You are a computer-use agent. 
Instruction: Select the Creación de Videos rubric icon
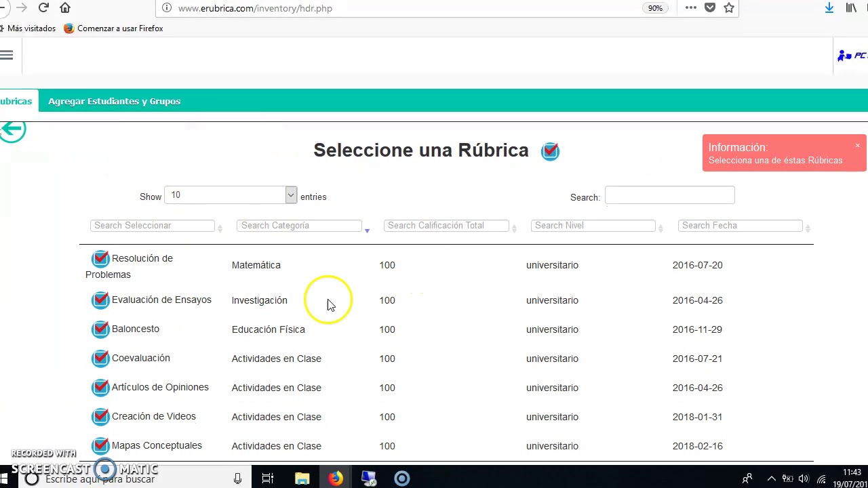tap(100, 416)
